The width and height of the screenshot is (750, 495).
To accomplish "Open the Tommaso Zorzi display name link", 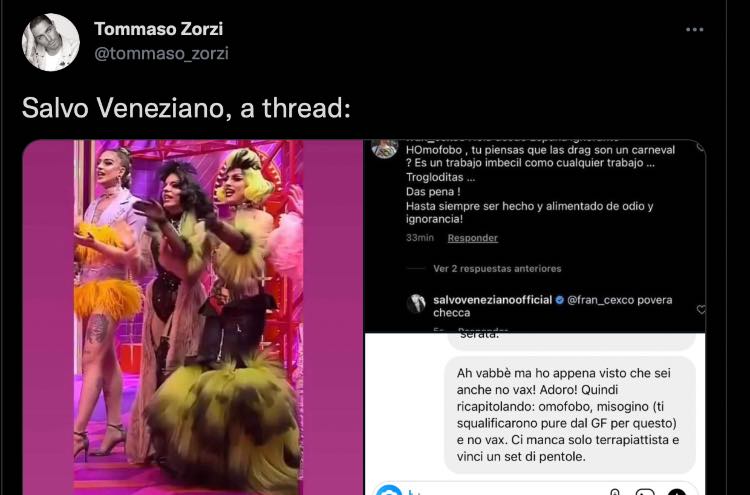I will click(158, 29).
